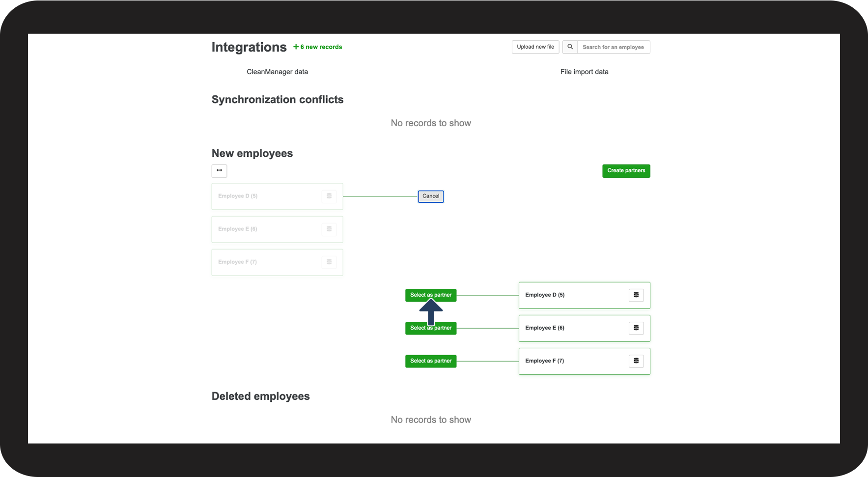Click database icon on file import Employee E (6)
Screen dimensions: 868x477
point(636,328)
